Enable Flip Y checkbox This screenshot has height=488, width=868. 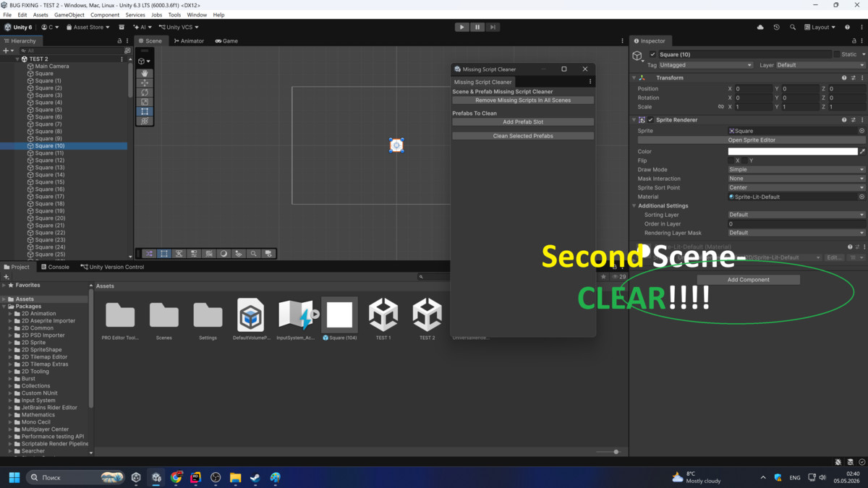[x=744, y=160]
